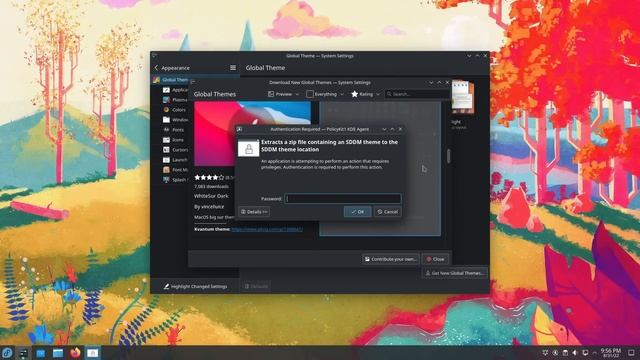This screenshot has width=640, height=360.
Task: Click Contribute your own button
Action: point(390,259)
